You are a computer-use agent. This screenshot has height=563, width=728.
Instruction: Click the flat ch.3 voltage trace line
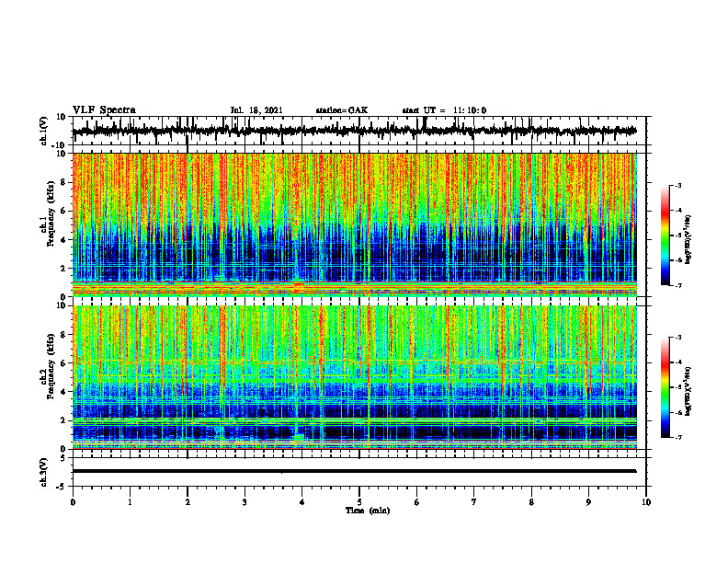tap(354, 471)
